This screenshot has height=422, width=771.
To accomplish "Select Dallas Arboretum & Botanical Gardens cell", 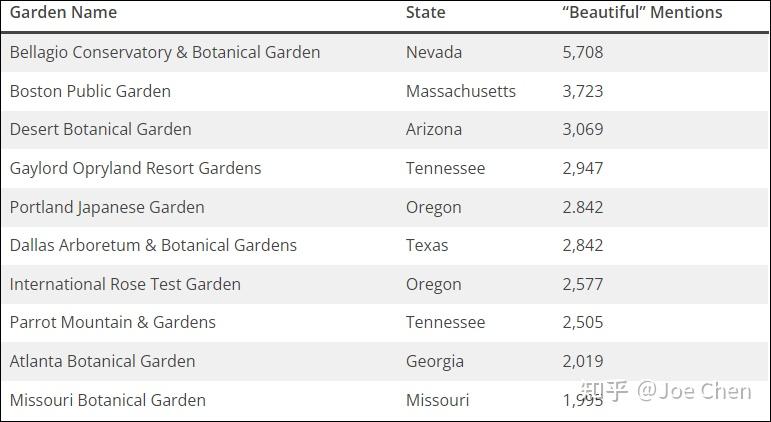I will click(x=153, y=245).
